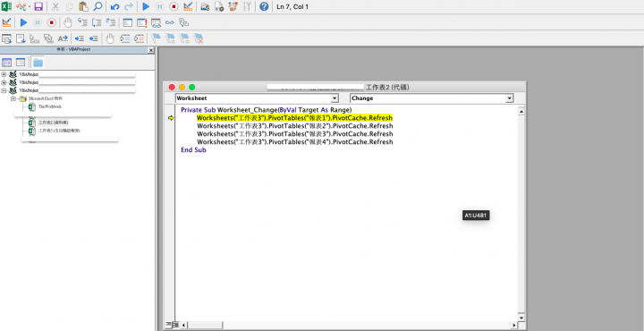Image resolution: width=644 pixels, height=331 pixels.
Task: Click Step Out on the Debug toolbar
Action: 111,22
